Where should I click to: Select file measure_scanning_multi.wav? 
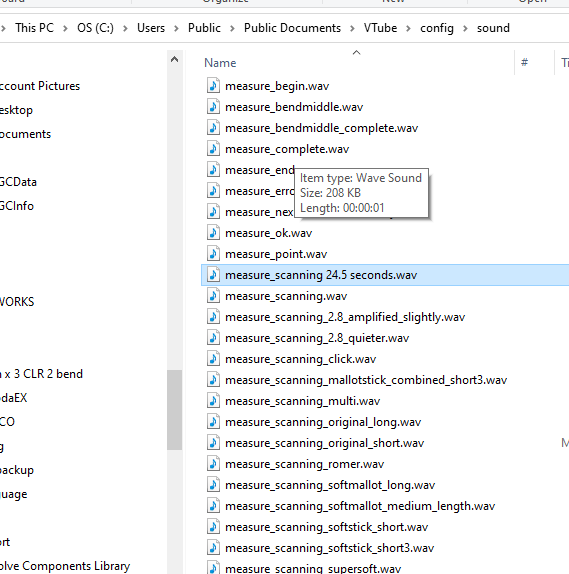302,401
